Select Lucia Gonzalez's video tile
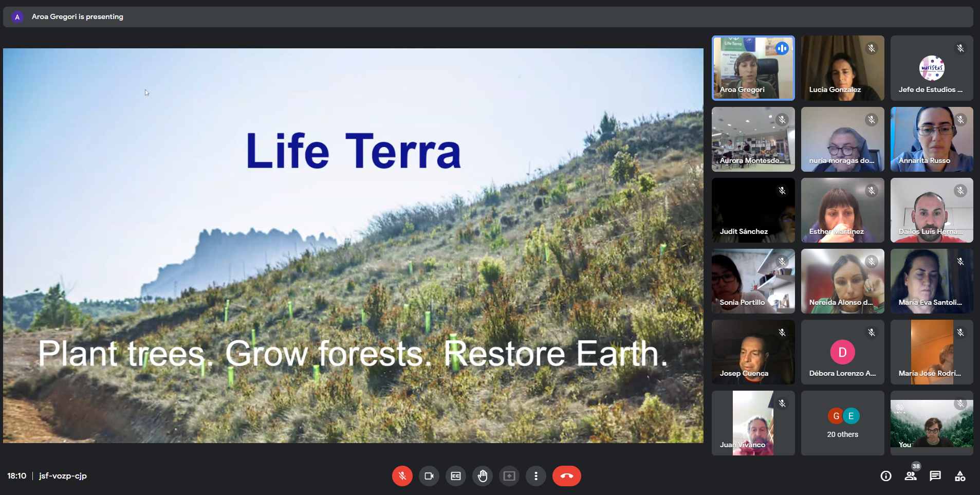Screen dimensions: 980x495 click(843, 68)
